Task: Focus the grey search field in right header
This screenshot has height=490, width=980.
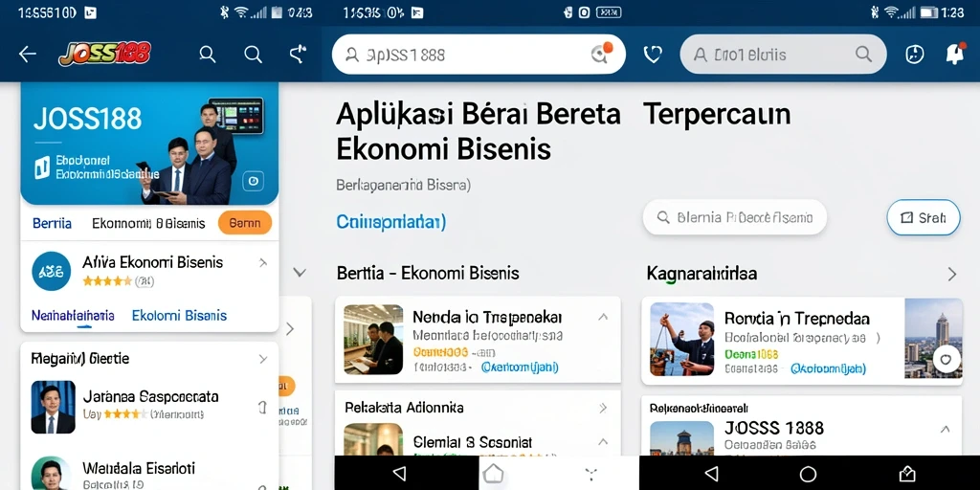Action: [x=783, y=55]
